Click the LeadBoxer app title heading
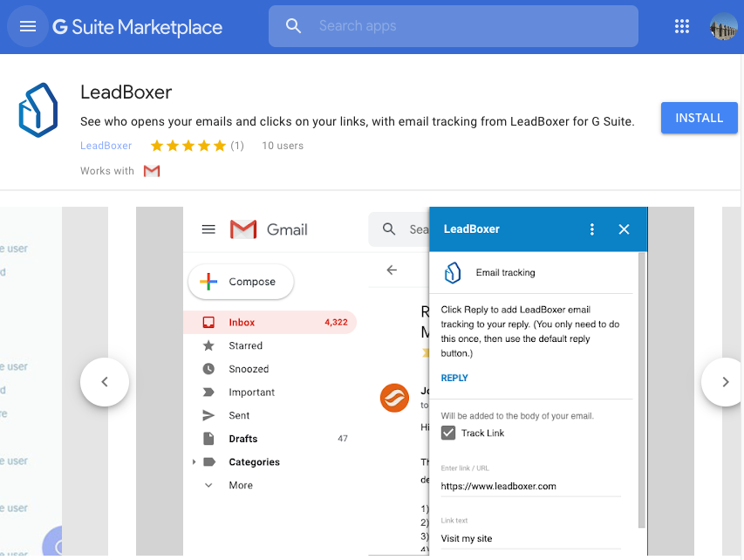Viewport: 744px width, 560px height. click(126, 92)
